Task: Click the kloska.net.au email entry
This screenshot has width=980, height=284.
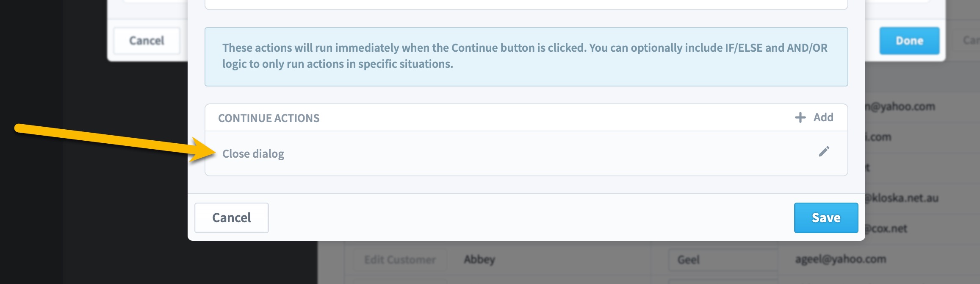Action: point(902,198)
